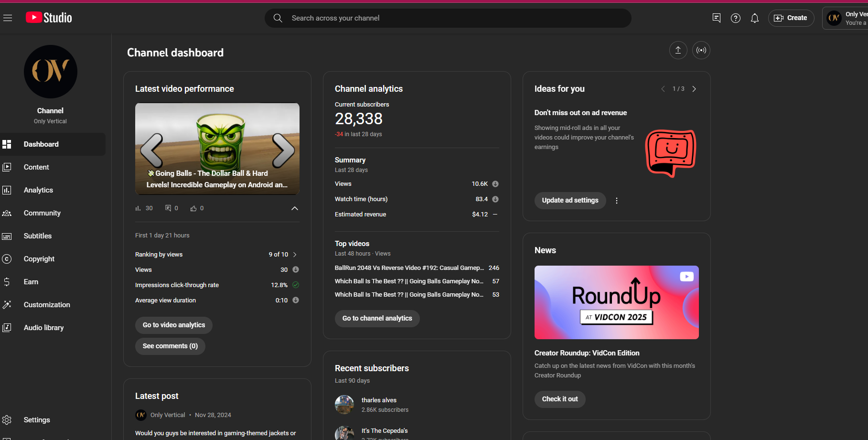This screenshot has height=440, width=868.
Task: Open It's The Cepeda's subscriber entry
Action: coord(385,431)
